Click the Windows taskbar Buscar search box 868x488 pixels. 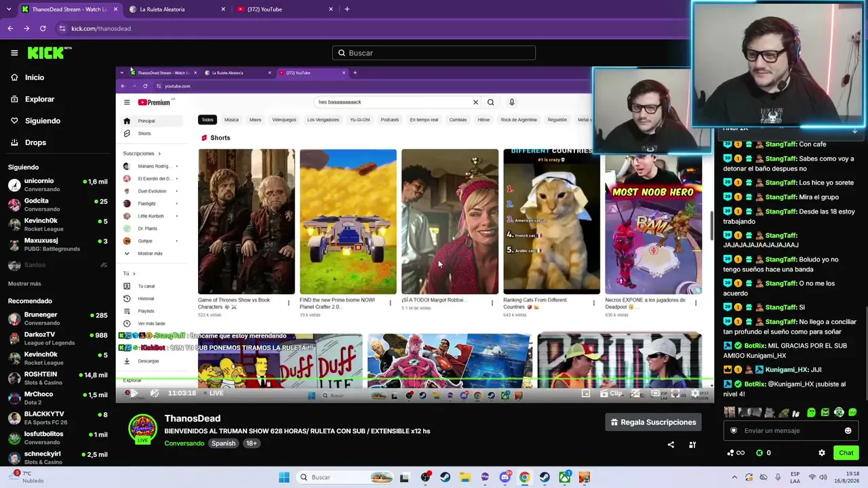pos(346,477)
